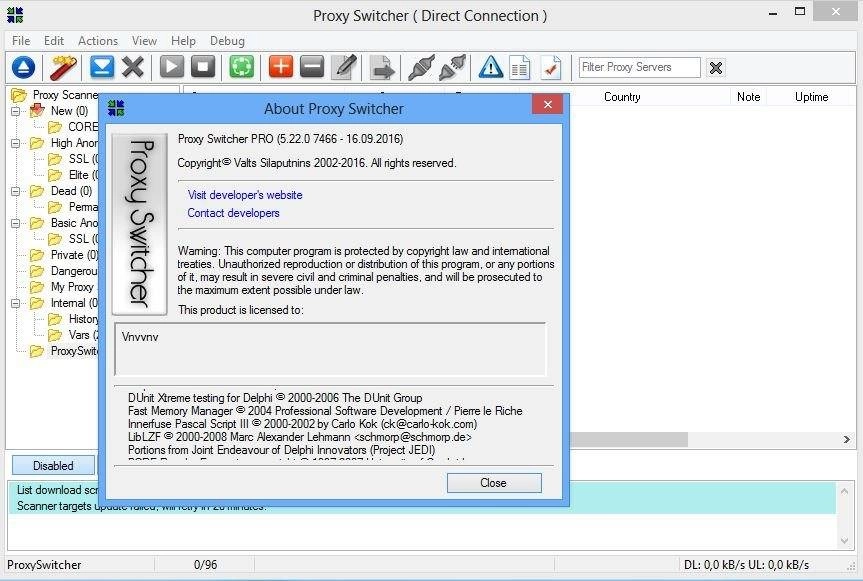
Task: Click the log panel scroll up arrow
Action: coord(844,491)
